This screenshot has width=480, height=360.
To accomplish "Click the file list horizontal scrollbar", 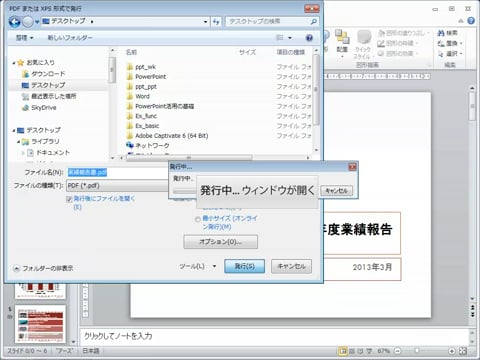I will point(189,158).
